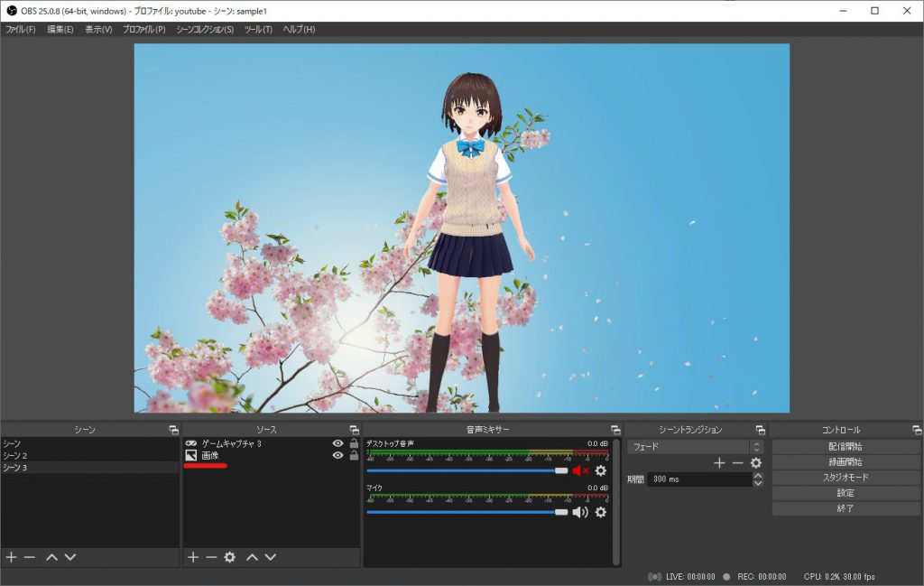Move the selected source up
Image resolution: width=924 pixels, height=586 pixels.
253,557
